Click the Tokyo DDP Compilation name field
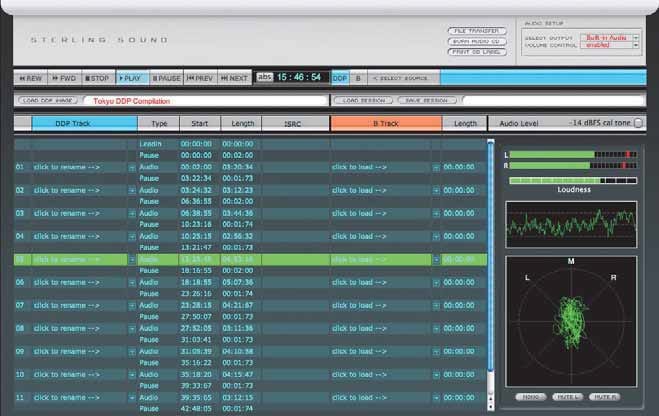 (x=206, y=101)
